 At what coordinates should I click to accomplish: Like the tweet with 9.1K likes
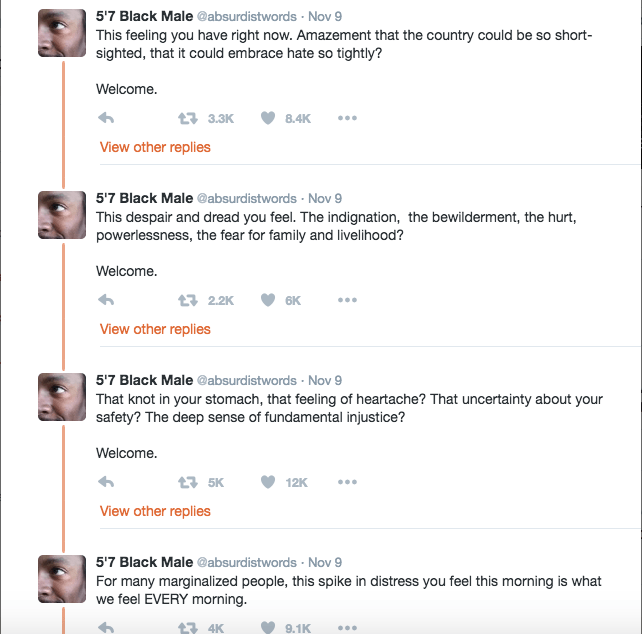tap(268, 627)
